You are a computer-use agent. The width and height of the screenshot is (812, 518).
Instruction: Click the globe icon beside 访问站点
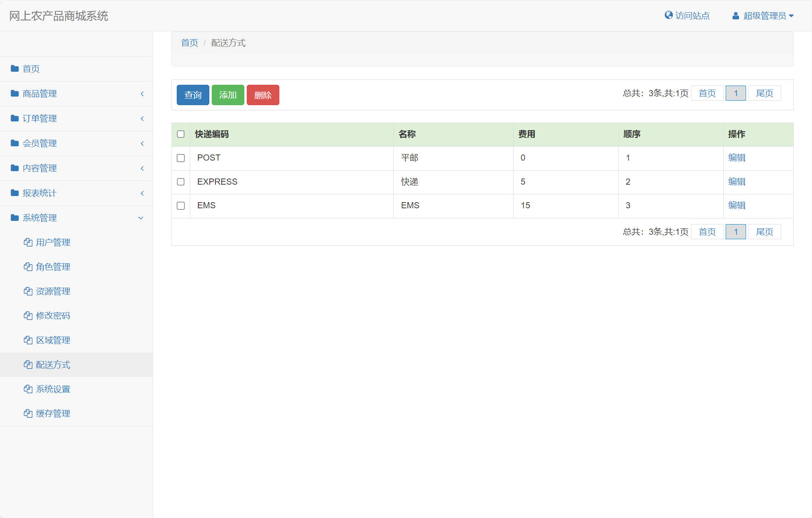(x=668, y=15)
